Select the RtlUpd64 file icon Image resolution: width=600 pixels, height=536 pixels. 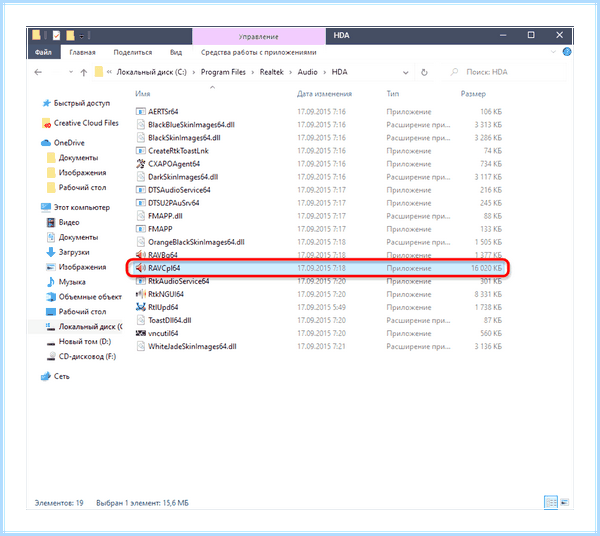click(x=141, y=307)
